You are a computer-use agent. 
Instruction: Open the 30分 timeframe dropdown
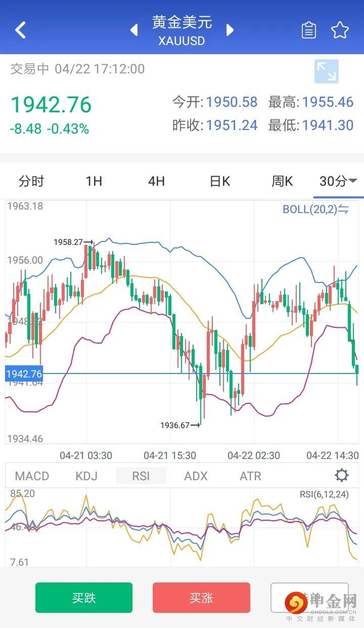(338, 181)
